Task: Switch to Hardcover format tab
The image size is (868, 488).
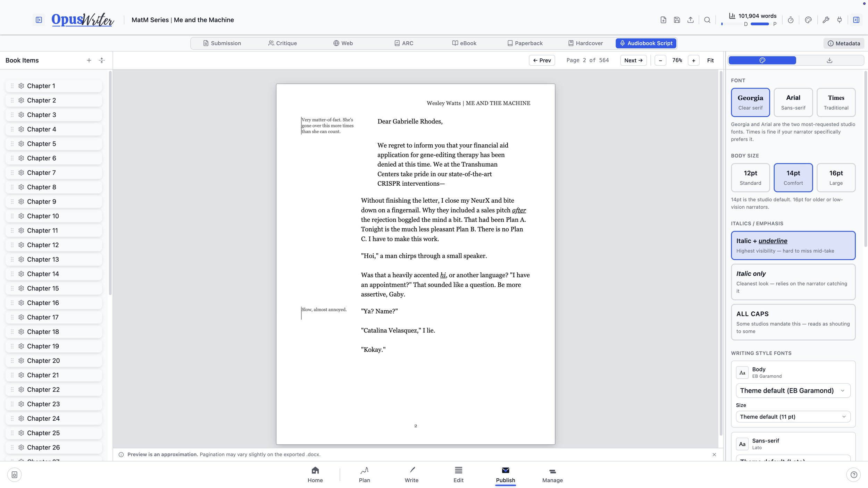Action: (x=585, y=43)
